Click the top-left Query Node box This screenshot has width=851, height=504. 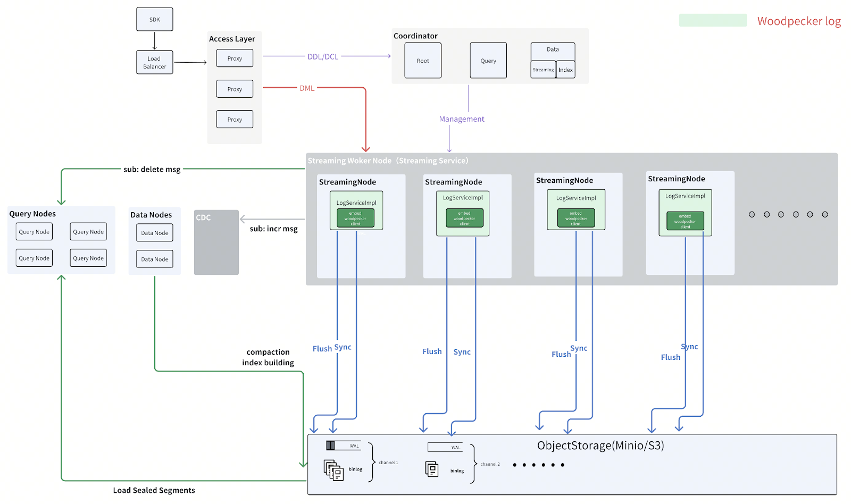pos(34,232)
